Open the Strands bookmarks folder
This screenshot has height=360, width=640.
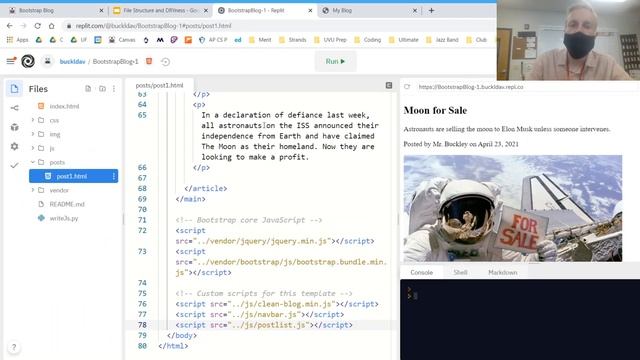(x=292, y=40)
